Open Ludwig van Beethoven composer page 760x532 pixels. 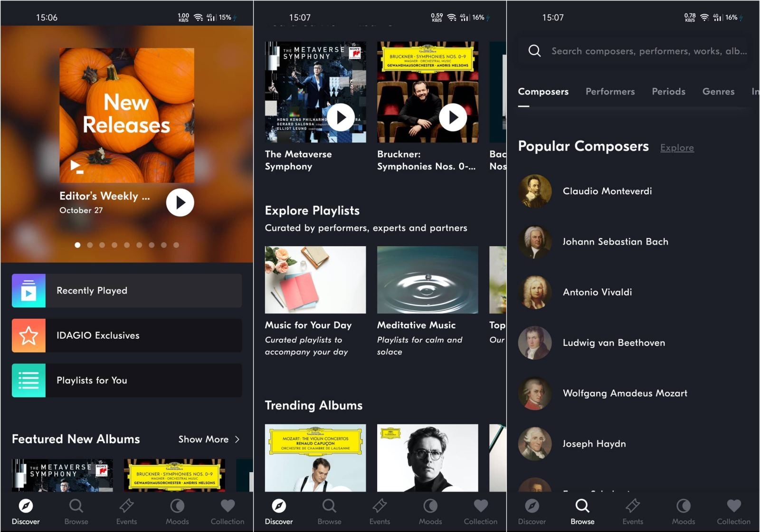[633, 343]
